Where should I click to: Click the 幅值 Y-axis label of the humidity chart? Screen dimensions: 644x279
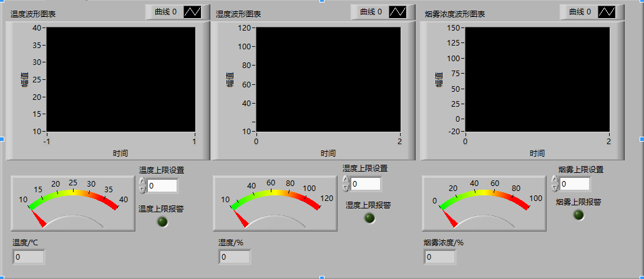pyautogui.click(x=230, y=80)
